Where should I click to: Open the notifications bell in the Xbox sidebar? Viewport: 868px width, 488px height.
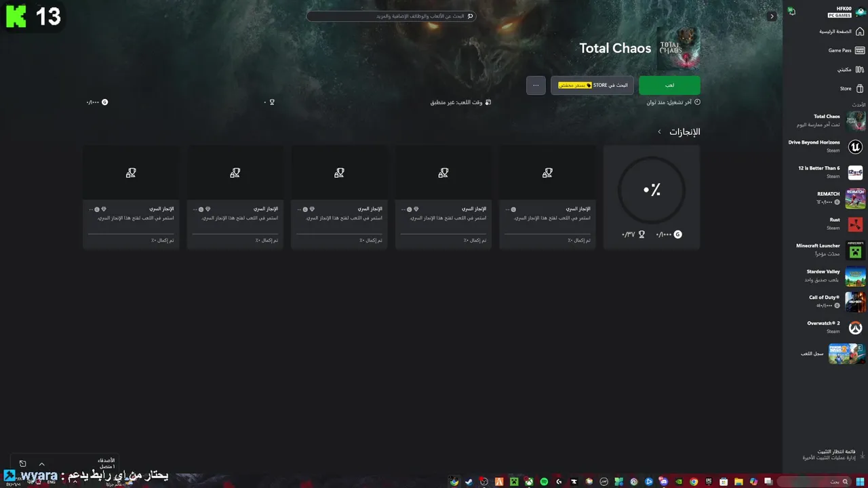tap(791, 12)
